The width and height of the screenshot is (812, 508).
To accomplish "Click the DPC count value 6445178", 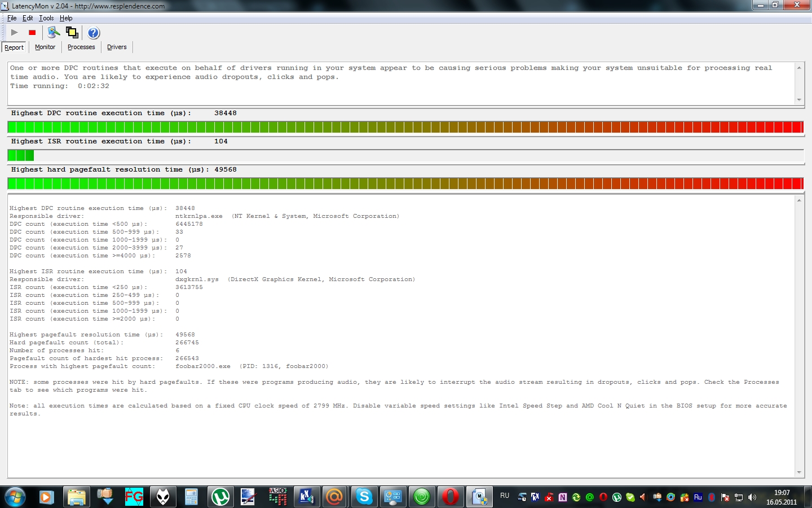I will click(189, 224).
